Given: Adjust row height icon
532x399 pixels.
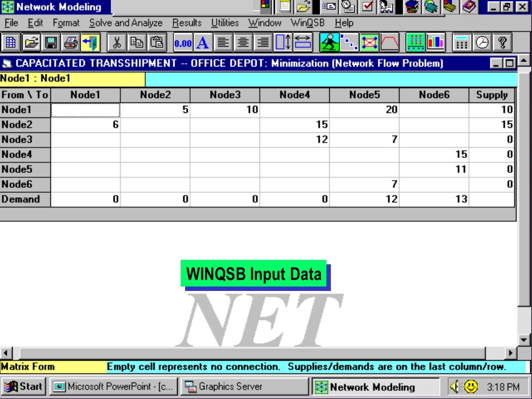Looking at the screenshot, I should click(x=283, y=43).
